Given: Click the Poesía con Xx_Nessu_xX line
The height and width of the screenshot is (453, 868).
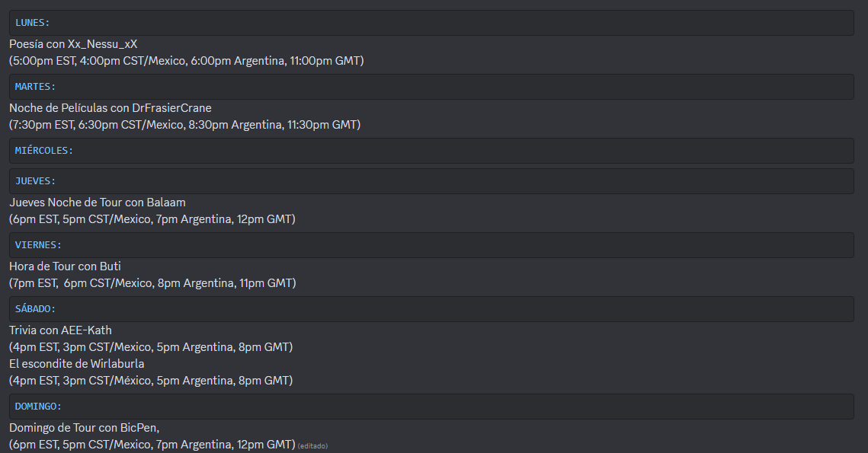Looking at the screenshot, I should click(73, 44).
